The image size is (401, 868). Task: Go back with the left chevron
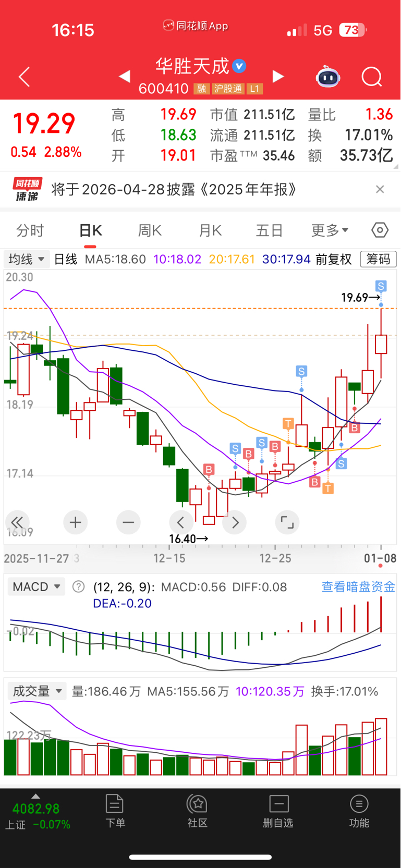click(x=24, y=77)
